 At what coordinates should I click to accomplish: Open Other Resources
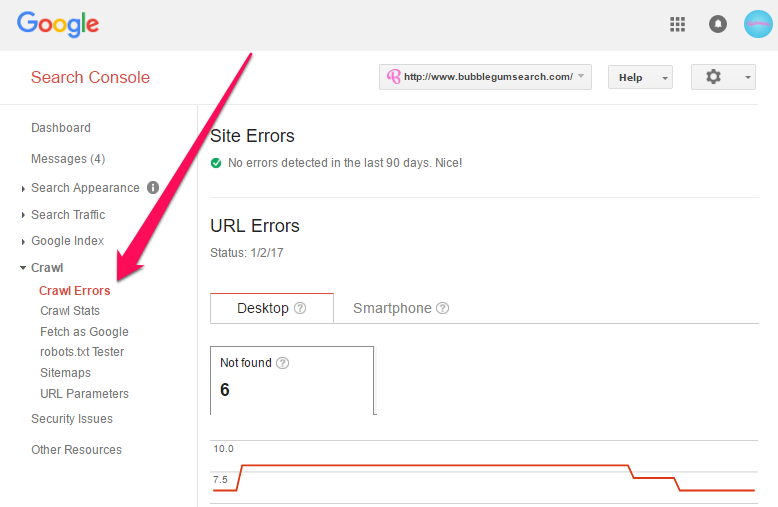click(76, 450)
